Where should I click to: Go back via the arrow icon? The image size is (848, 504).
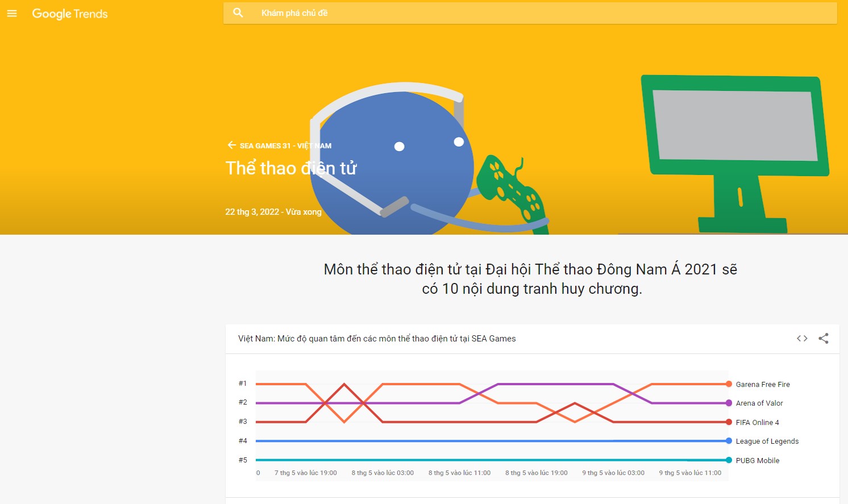pos(232,145)
